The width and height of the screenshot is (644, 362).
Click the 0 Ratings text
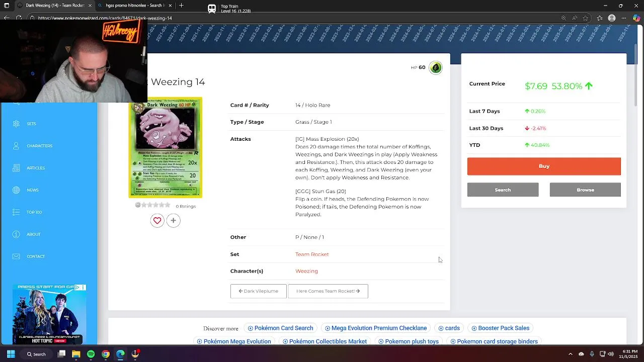tap(186, 206)
